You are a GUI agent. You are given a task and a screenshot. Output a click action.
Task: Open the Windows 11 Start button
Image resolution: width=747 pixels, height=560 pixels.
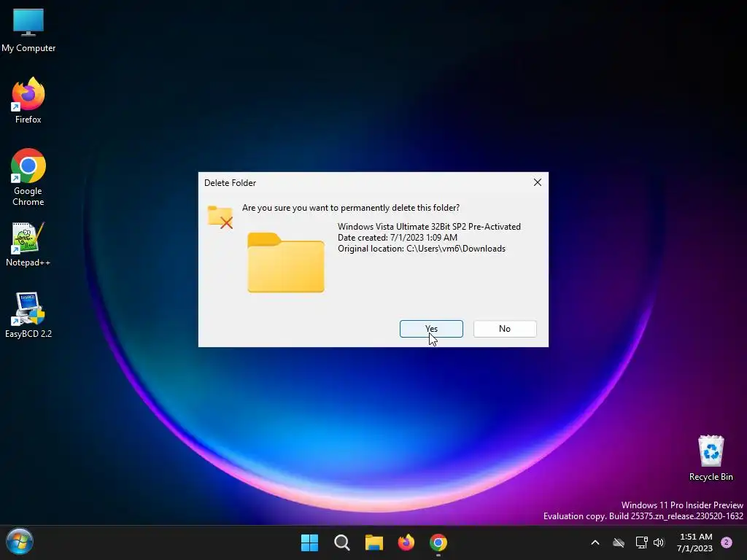pyautogui.click(x=309, y=542)
